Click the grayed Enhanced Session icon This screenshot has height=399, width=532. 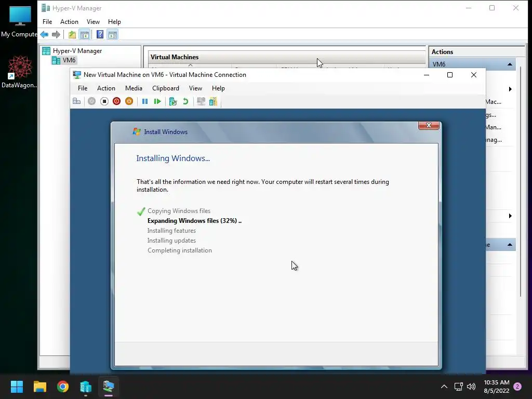[x=201, y=101]
